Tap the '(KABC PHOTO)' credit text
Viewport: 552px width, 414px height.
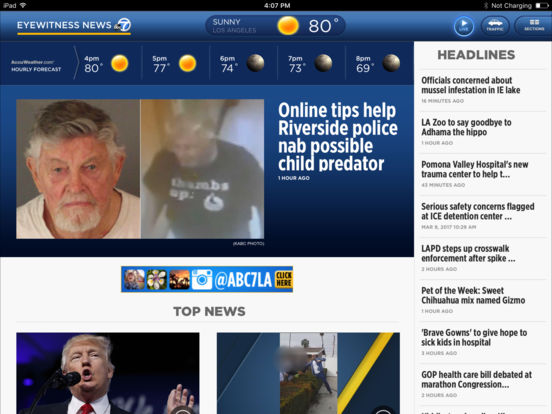coord(248,244)
